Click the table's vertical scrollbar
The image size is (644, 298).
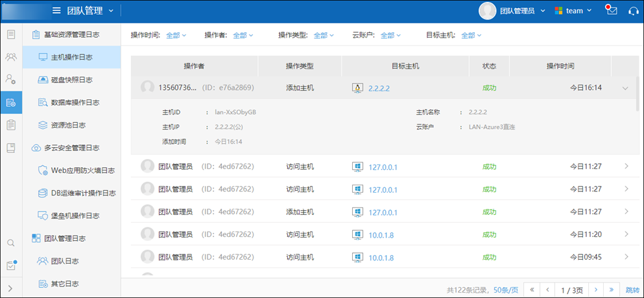tap(637, 94)
